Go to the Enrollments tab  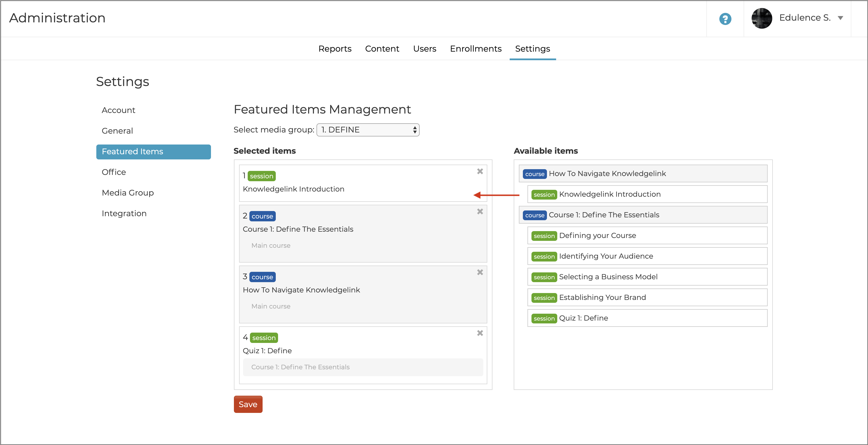tap(476, 49)
